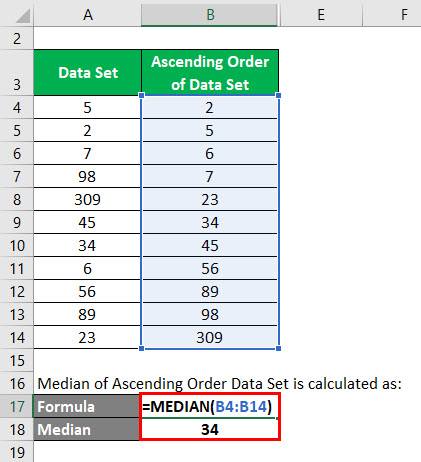
Task: Select row 16 header
Action: coord(17,383)
